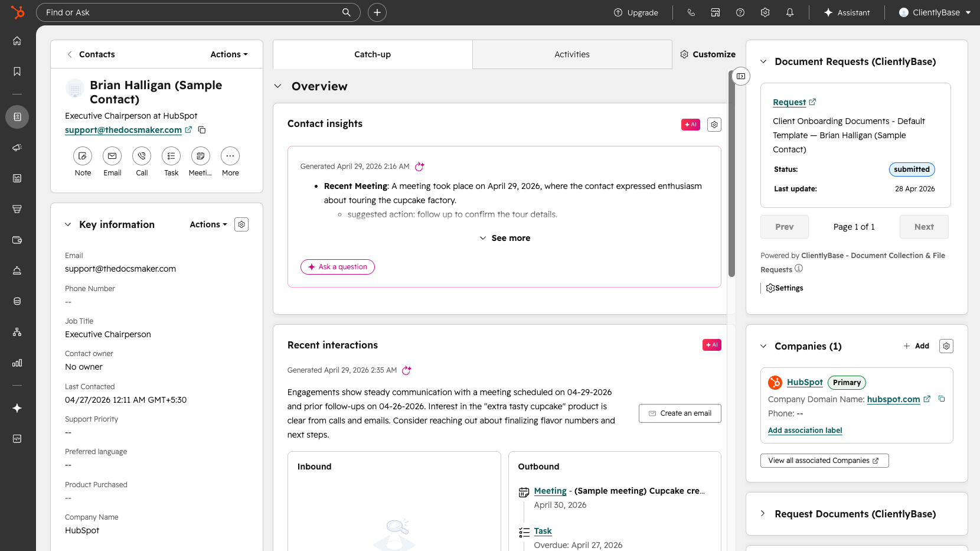View all associated Companies

(x=825, y=461)
